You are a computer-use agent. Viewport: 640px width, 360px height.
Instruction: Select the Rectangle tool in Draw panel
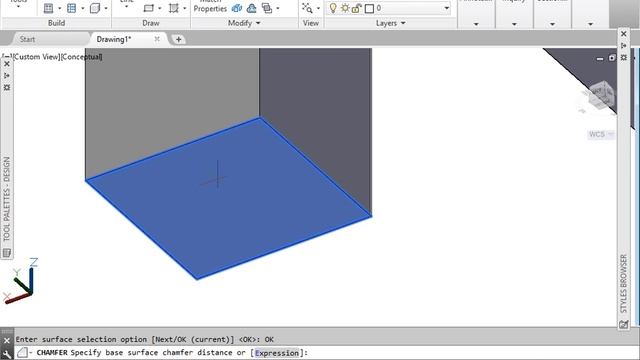pyautogui.click(x=149, y=8)
